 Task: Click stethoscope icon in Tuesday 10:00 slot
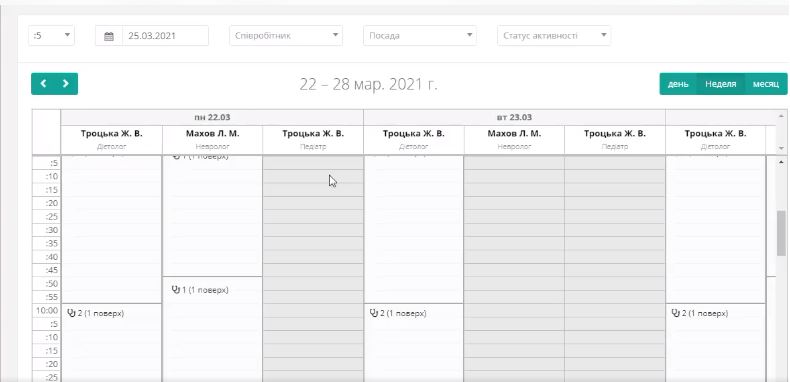point(373,313)
